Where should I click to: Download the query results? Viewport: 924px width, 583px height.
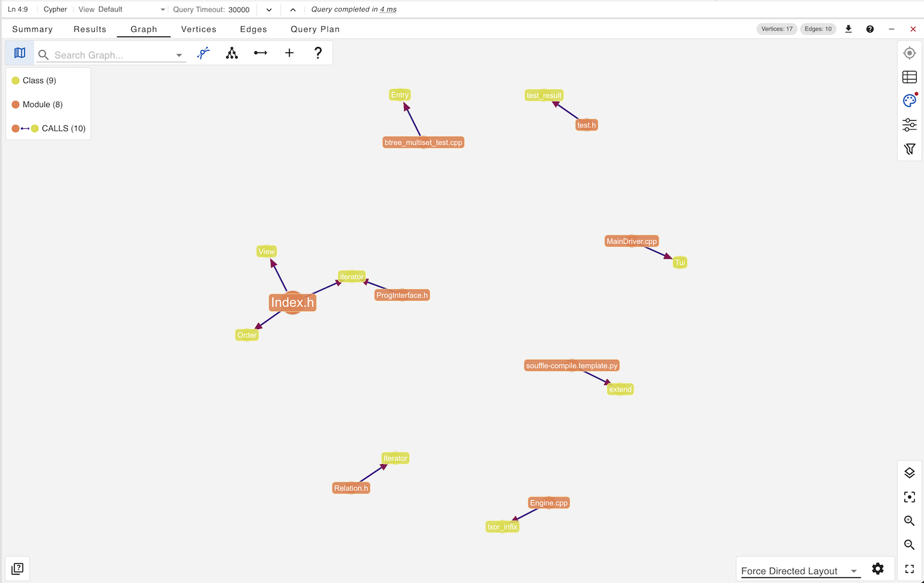coord(848,29)
